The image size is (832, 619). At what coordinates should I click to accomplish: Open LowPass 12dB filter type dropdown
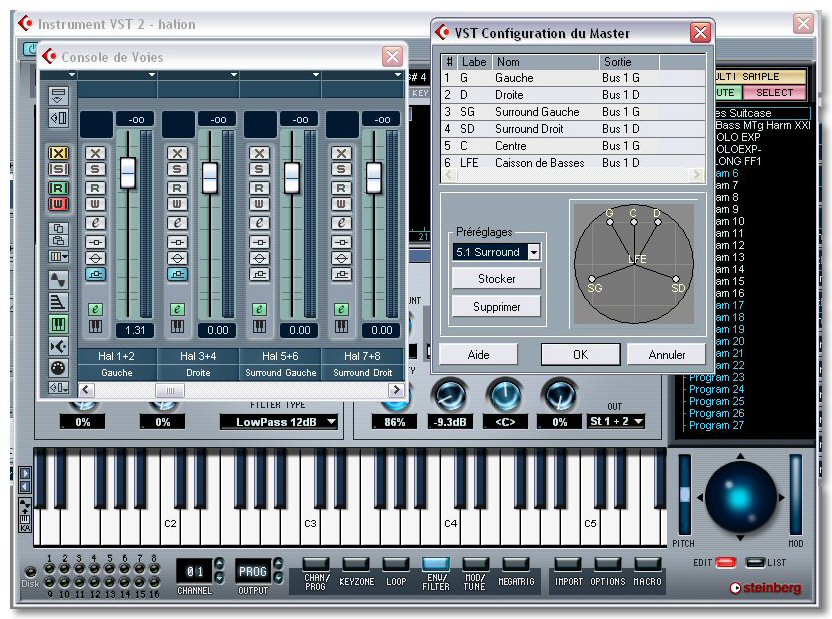(x=279, y=422)
